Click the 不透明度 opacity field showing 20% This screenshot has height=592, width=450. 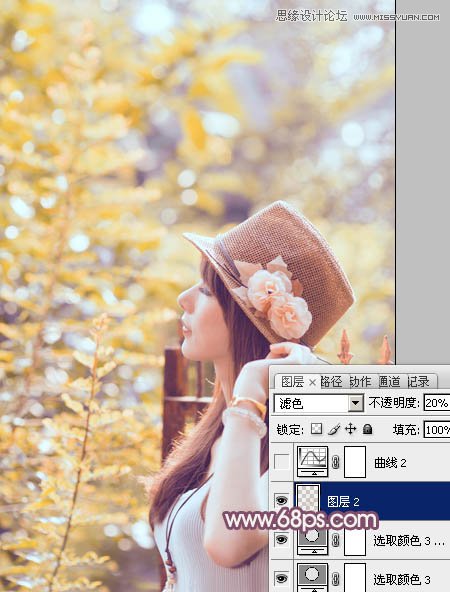pos(437,403)
